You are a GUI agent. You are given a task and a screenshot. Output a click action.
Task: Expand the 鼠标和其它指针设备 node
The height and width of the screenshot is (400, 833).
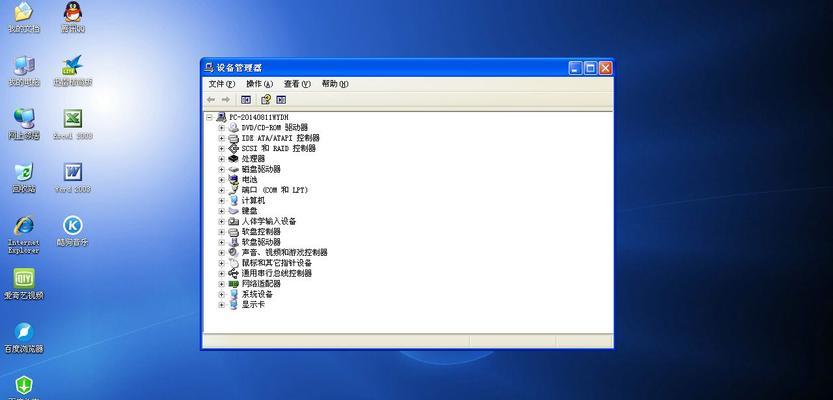click(222, 263)
